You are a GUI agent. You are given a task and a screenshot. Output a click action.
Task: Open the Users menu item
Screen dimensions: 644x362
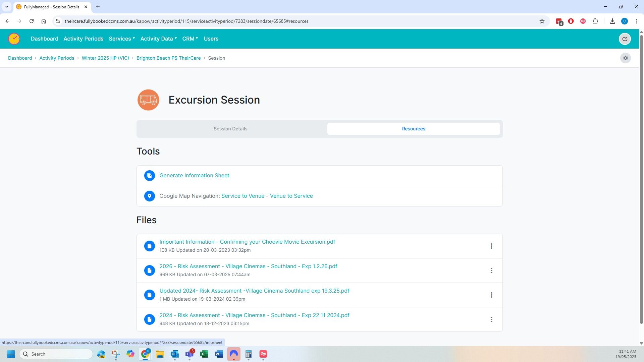pyautogui.click(x=211, y=39)
